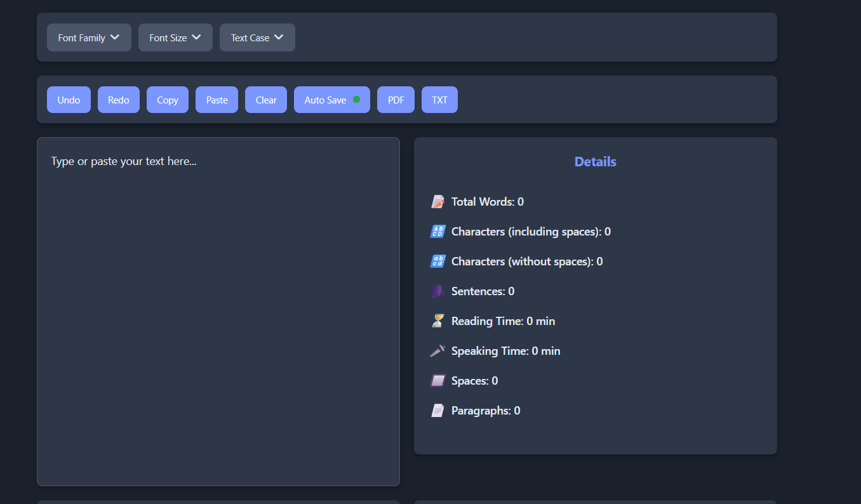Click the Characters without spaces abcd icon

[x=437, y=262]
